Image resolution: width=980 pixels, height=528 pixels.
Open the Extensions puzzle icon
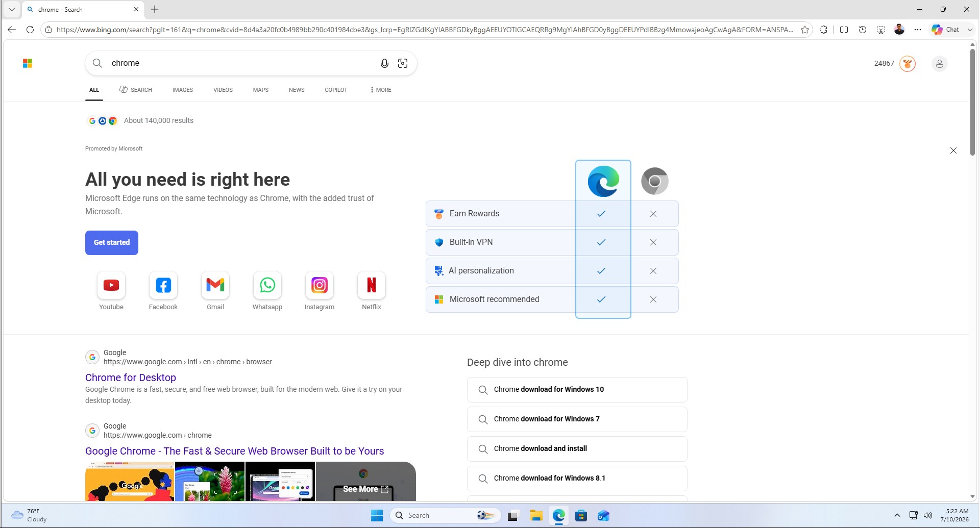(823, 30)
